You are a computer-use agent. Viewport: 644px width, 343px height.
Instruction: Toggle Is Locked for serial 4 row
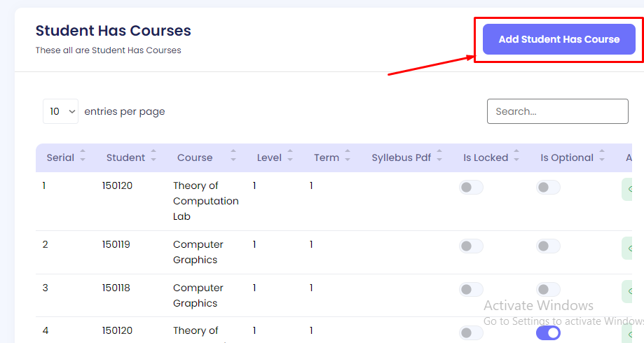click(x=471, y=332)
